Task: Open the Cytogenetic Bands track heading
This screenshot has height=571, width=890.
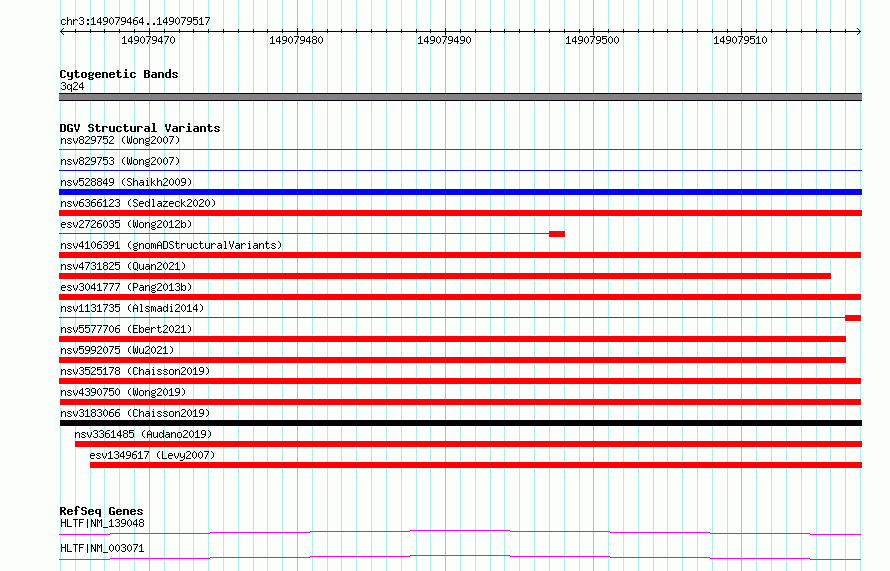Action: [119, 74]
